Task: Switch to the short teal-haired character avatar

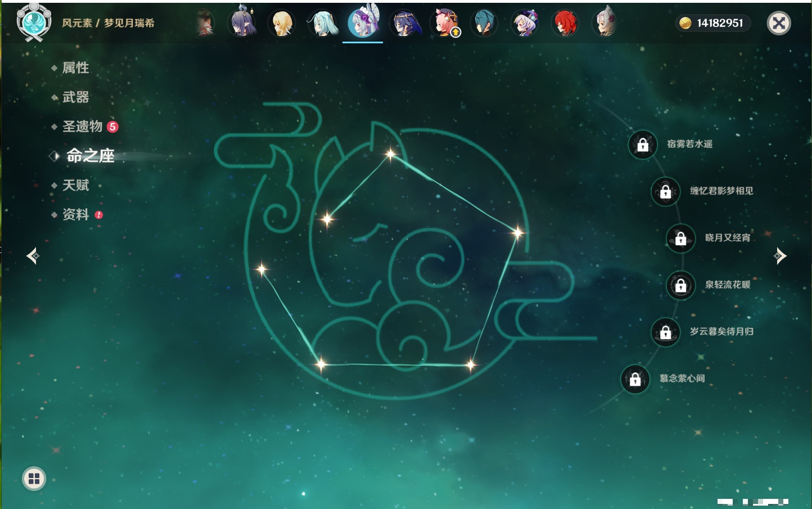Action: (484, 23)
